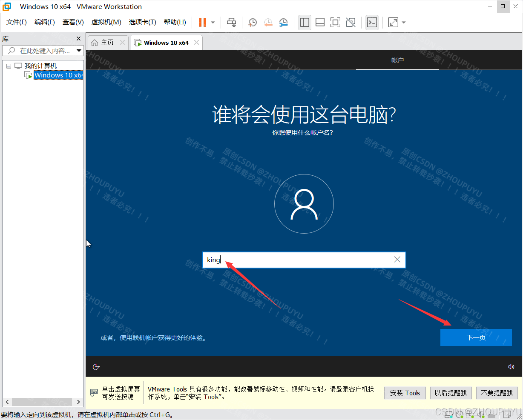Open the snapshot manager icon
This screenshot has height=420, width=523.
point(283,22)
